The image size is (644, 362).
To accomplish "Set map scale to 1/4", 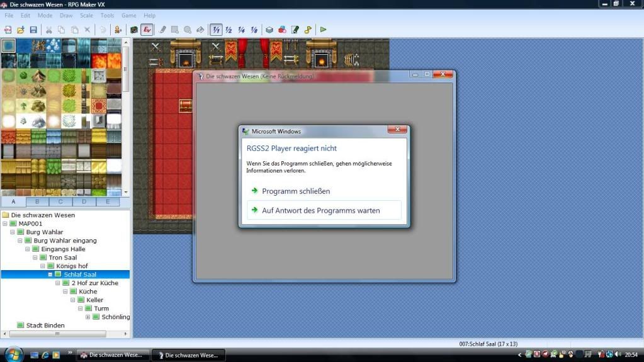I will 242,30.
